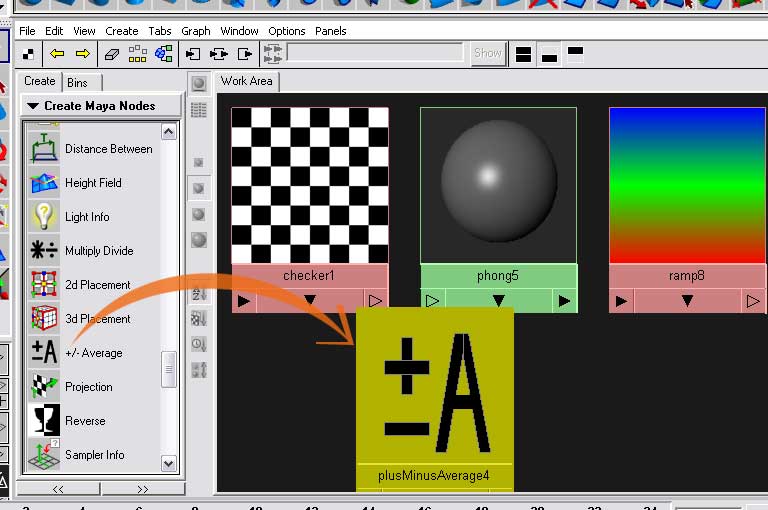Click the Show button
This screenshot has width=768, height=510.
[487, 53]
